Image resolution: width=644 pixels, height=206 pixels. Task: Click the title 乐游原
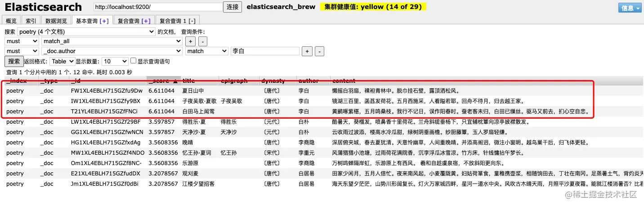point(190,163)
